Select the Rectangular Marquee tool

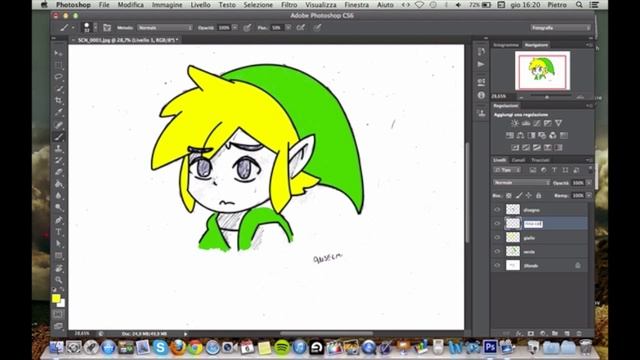(59, 65)
